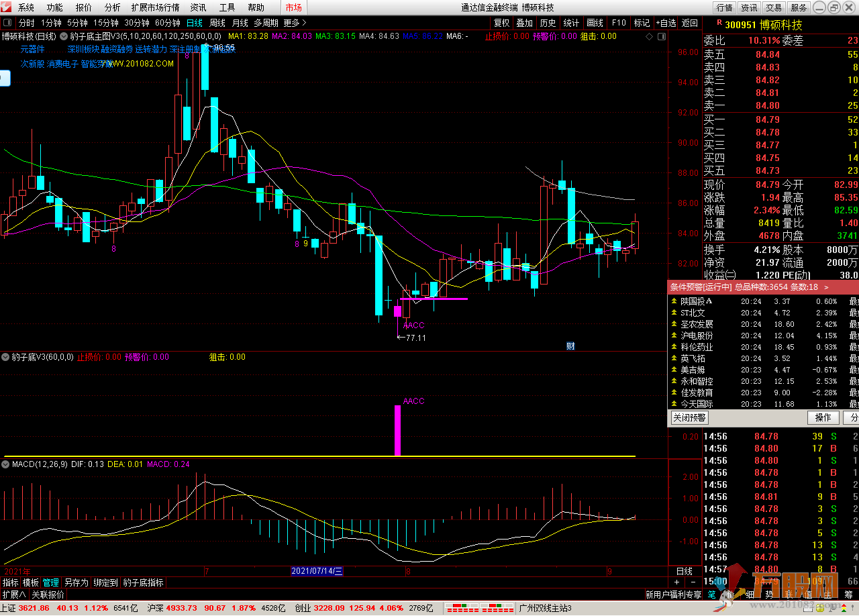Open the 系统 menu
Screen dimensions: 859x616
(26, 8)
